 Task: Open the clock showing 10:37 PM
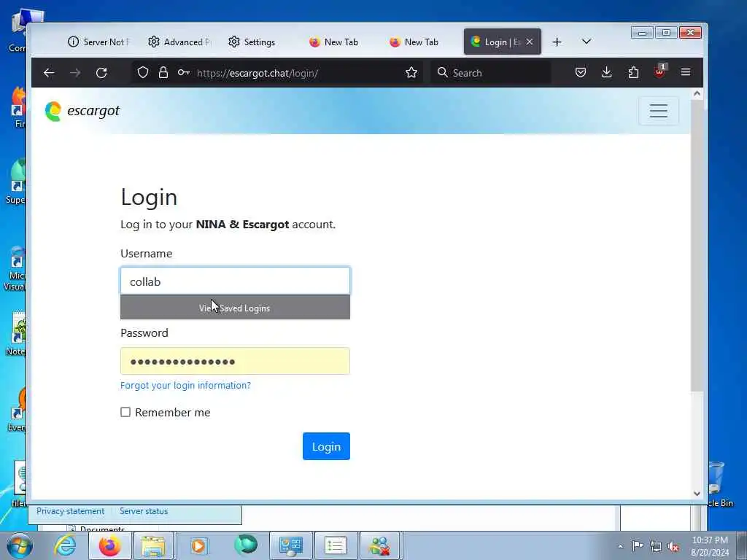coord(710,545)
